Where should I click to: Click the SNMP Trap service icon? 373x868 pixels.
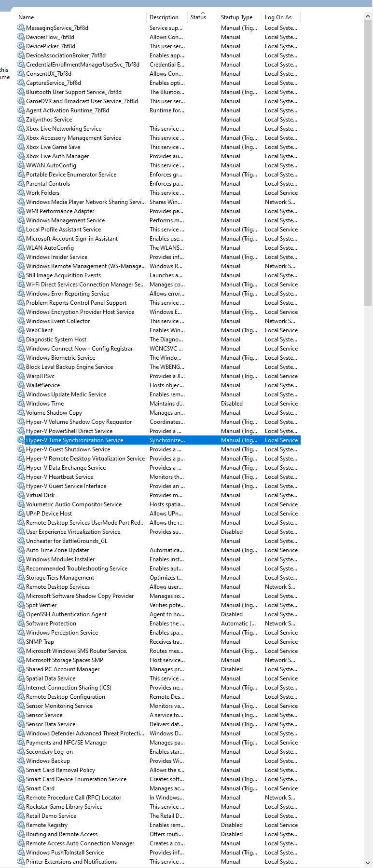[21, 642]
